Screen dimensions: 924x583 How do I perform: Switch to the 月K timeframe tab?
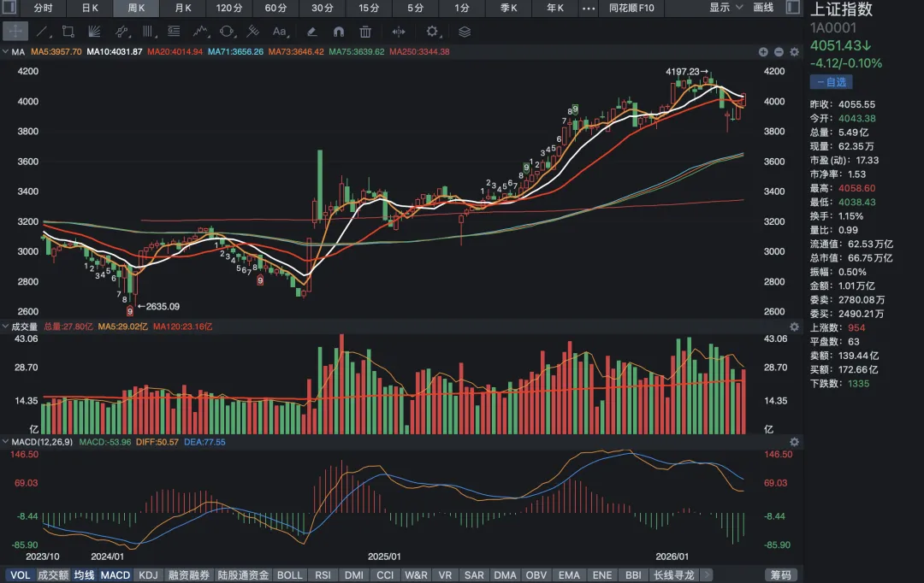[x=183, y=9]
